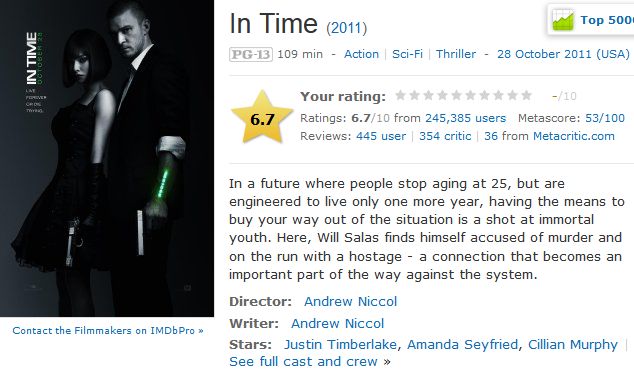Viewport: 634px width, 380px height.
Task: Open the In Time movie poster
Action: [107, 158]
